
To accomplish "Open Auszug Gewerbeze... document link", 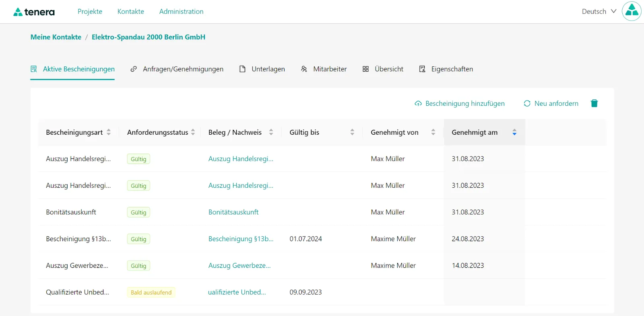I will click(x=239, y=266).
